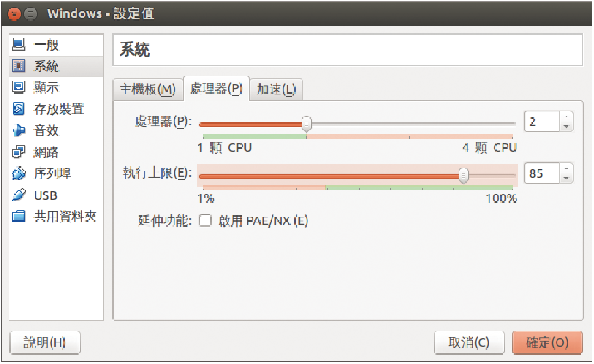The image size is (594, 364).
Task: Click the 執行上限 slider handle
Action: point(463,176)
